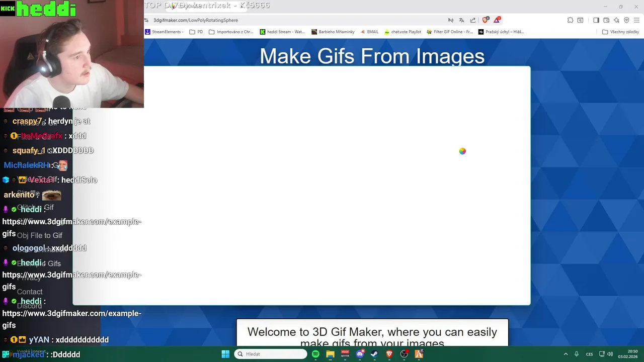Open the Filter GIF Online bookmark
Viewport: 644px width, 362px height.
(450, 32)
